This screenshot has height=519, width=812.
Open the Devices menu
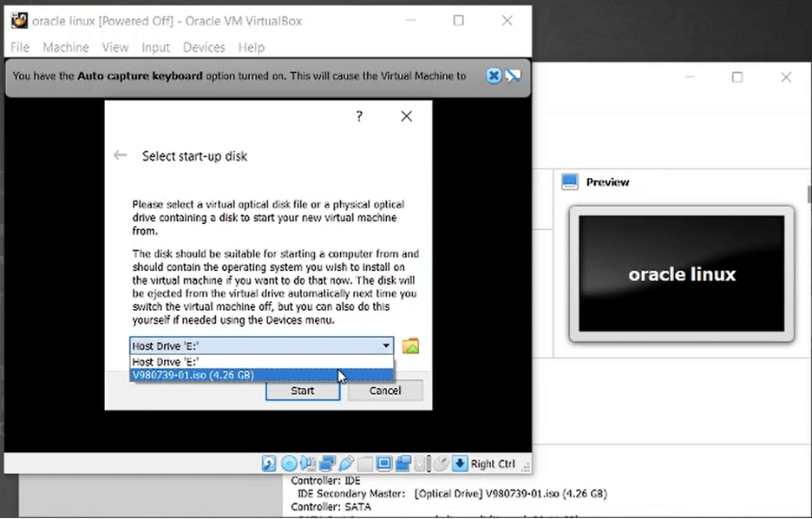click(x=204, y=48)
